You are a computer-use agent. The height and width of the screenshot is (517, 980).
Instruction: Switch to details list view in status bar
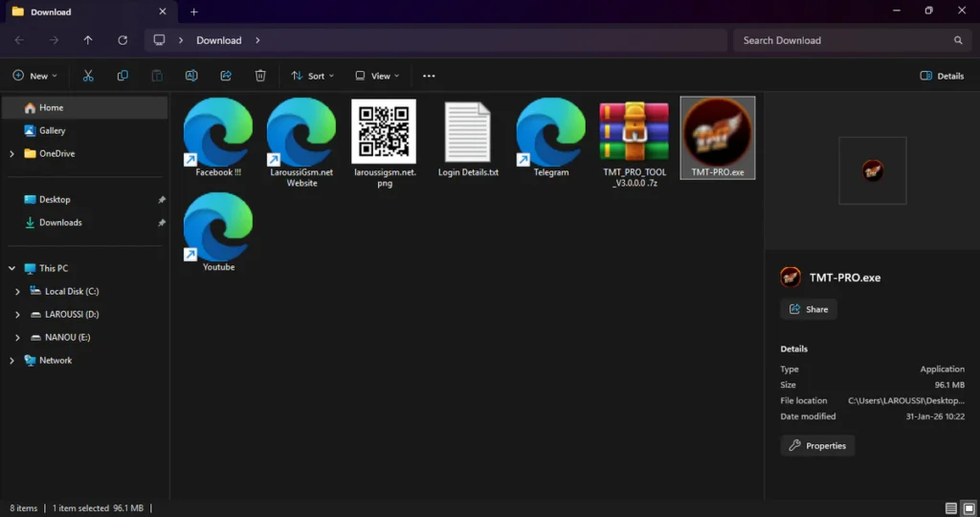point(950,508)
